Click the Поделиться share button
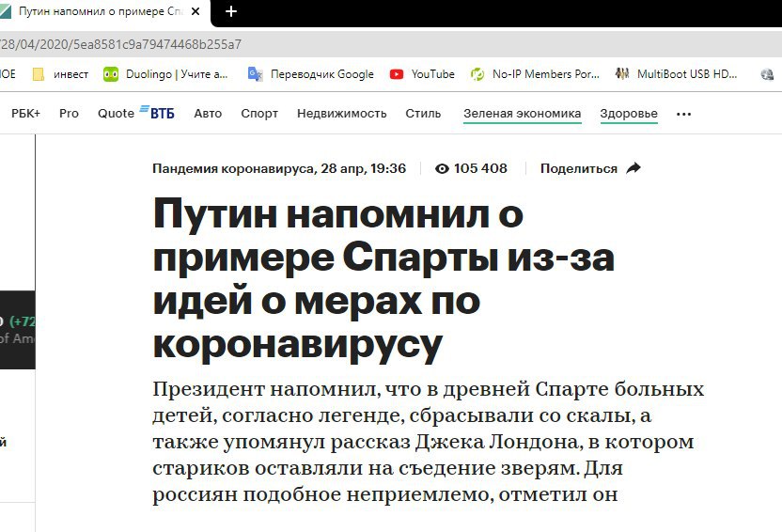 pyautogui.click(x=590, y=168)
